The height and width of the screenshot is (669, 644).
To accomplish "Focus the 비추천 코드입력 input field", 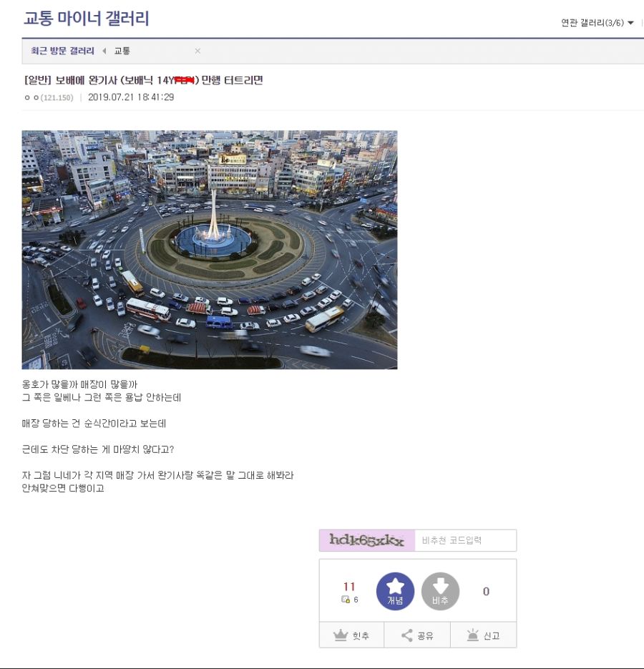I will (x=465, y=540).
